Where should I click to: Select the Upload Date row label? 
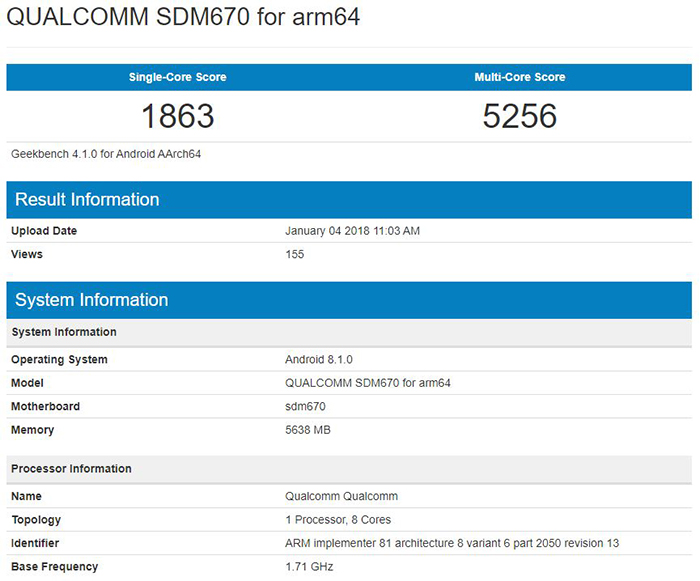click(44, 231)
